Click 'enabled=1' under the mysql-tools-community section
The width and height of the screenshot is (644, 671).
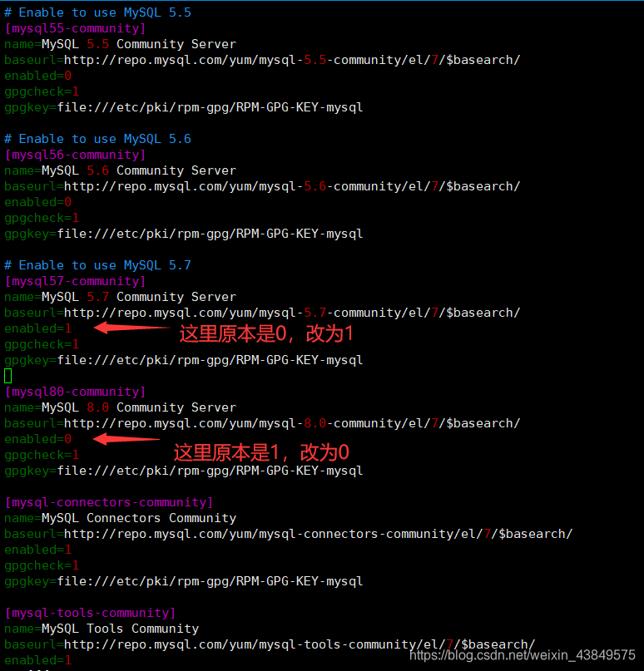(38, 660)
